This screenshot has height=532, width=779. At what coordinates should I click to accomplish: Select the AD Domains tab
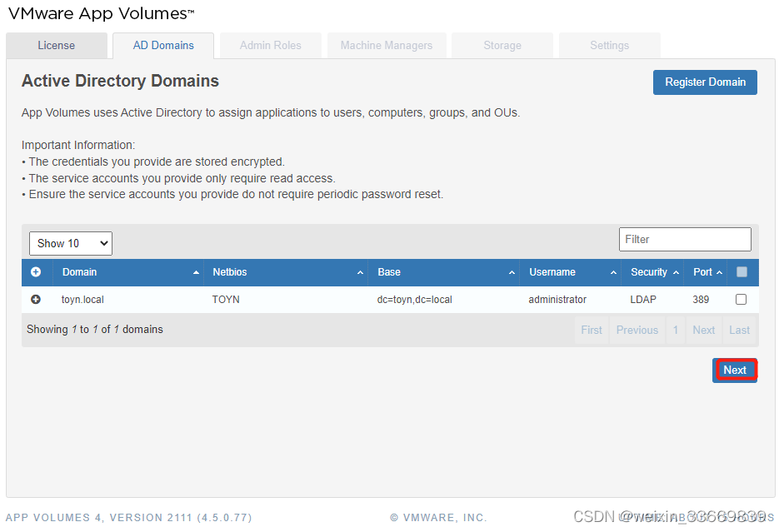pyautogui.click(x=163, y=46)
